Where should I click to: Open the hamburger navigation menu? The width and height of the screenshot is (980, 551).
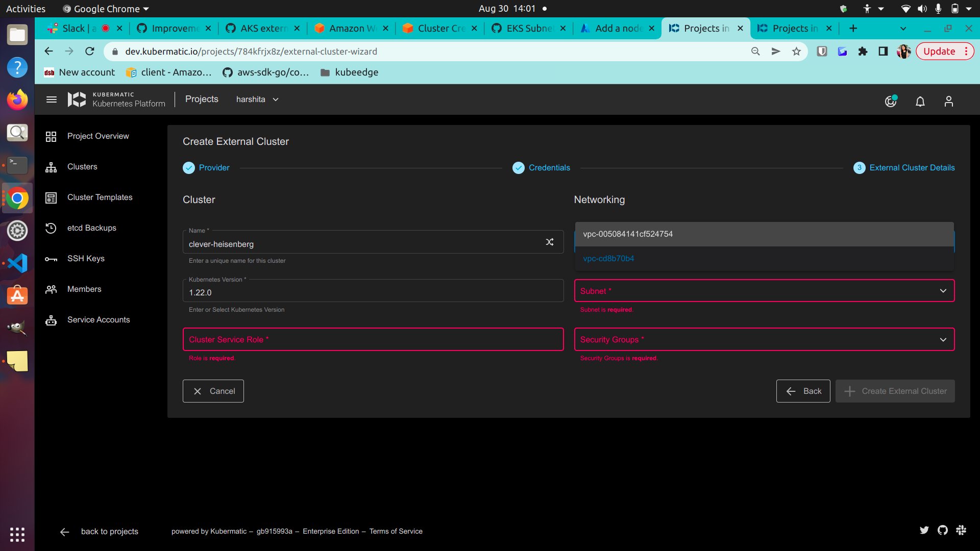51,99
